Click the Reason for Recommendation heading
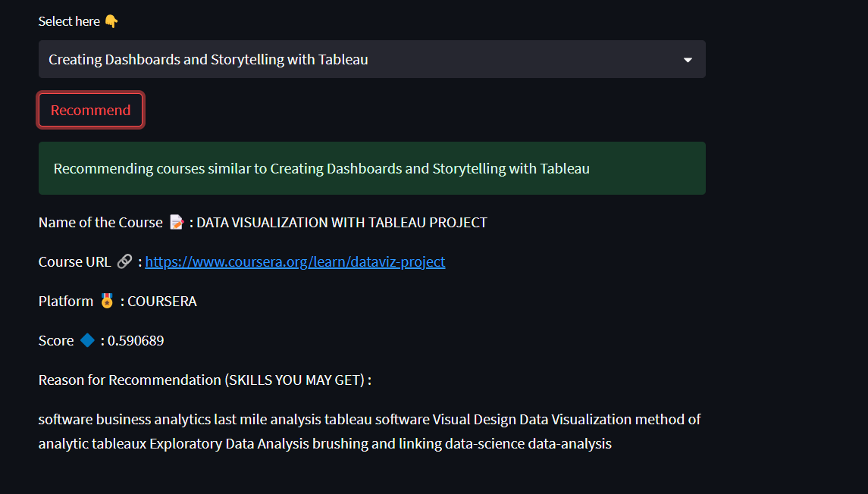Viewport: 868px width, 494px height. [205, 380]
